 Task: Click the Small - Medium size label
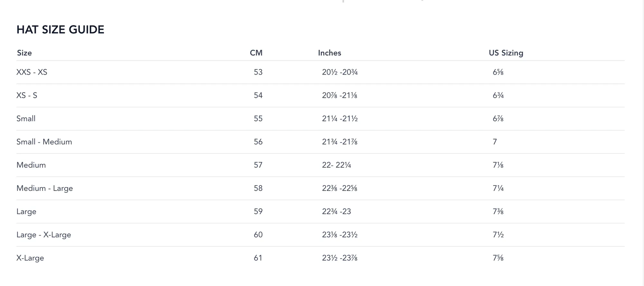(x=44, y=142)
